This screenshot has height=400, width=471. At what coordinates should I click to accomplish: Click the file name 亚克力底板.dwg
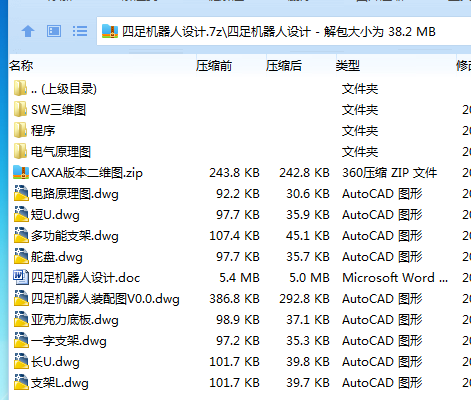[x=75, y=320]
